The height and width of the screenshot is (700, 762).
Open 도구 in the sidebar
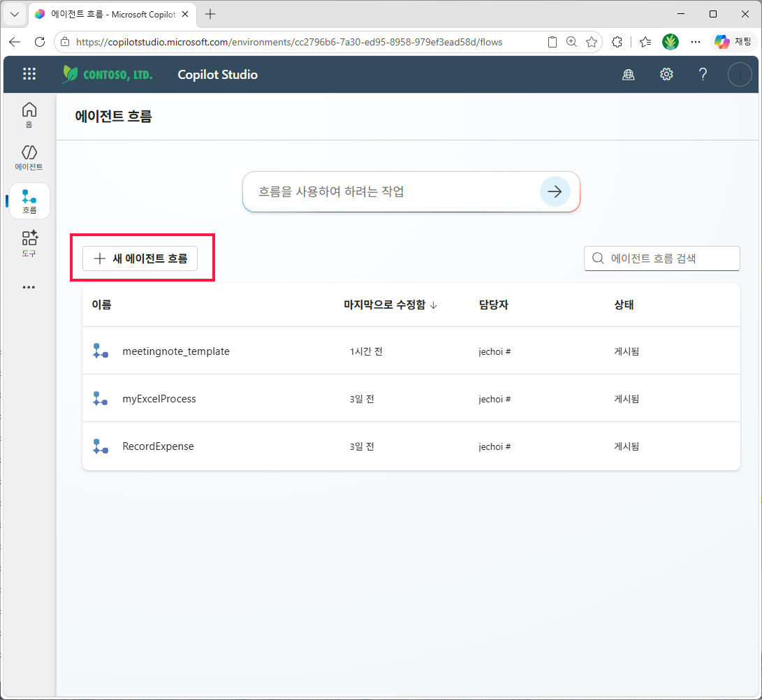tap(29, 243)
